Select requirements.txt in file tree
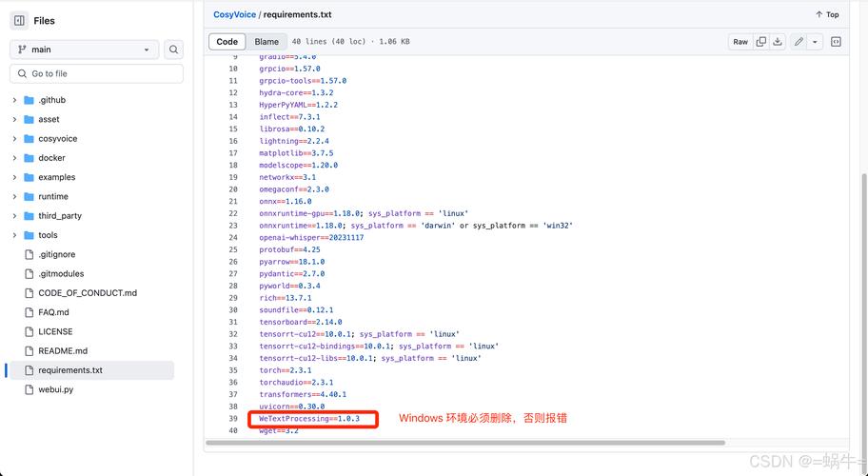The height and width of the screenshot is (476, 868). [70, 370]
